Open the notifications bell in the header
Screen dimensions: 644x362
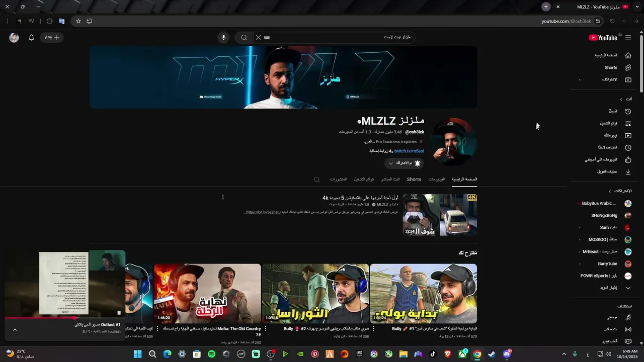[x=31, y=38]
